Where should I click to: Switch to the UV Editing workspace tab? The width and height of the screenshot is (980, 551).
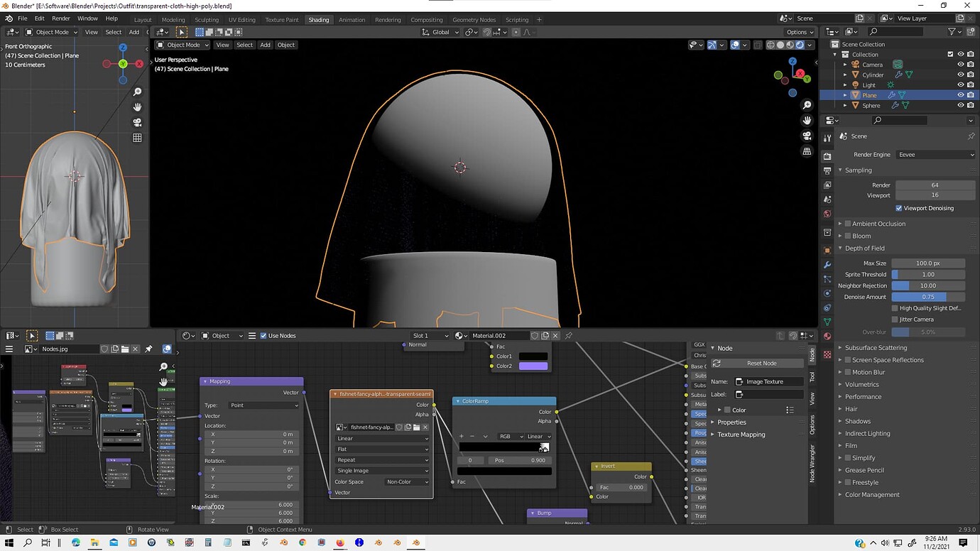(241, 20)
